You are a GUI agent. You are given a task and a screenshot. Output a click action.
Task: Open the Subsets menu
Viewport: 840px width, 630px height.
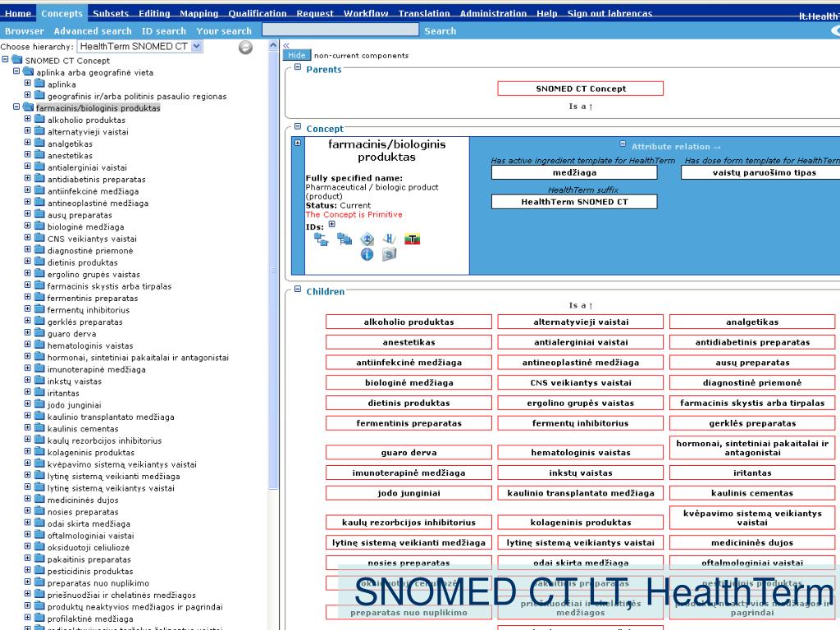click(x=111, y=13)
